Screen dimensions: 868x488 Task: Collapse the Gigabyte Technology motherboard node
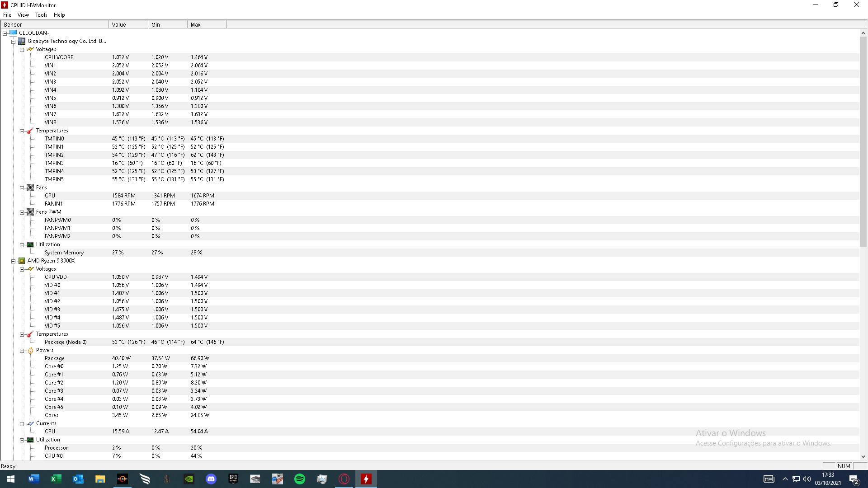click(x=14, y=42)
